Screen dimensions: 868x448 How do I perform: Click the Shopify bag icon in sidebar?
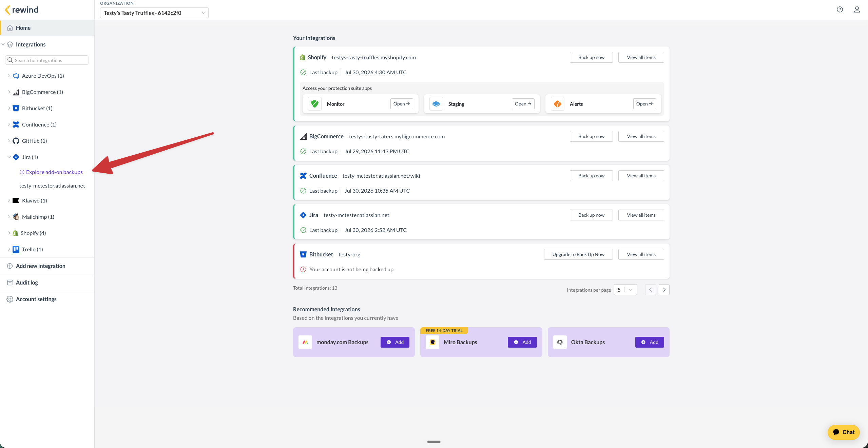click(x=15, y=233)
